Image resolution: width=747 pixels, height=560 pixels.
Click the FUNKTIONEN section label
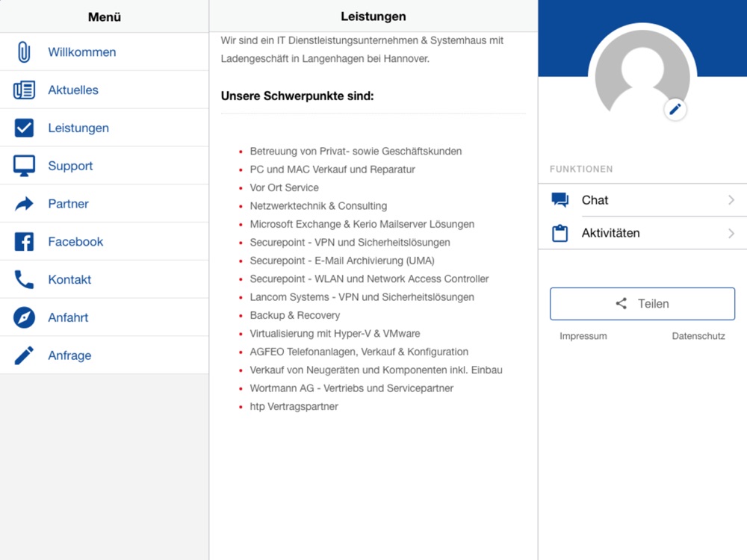pyautogui.click(x=581, y=169)
